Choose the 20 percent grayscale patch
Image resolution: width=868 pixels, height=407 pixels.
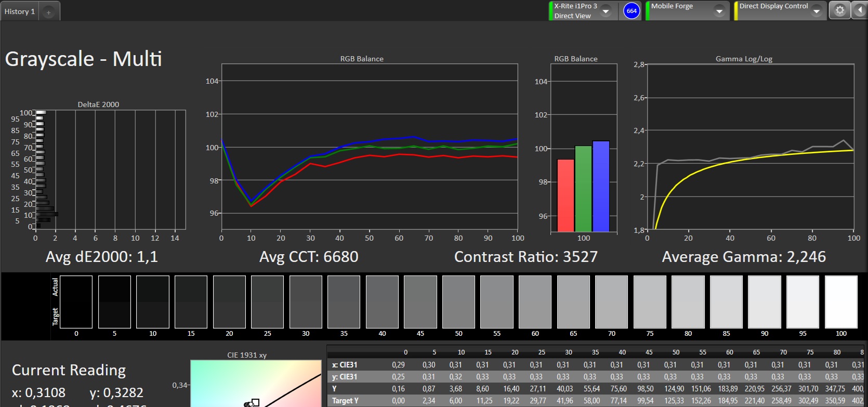tap(229, 302)
